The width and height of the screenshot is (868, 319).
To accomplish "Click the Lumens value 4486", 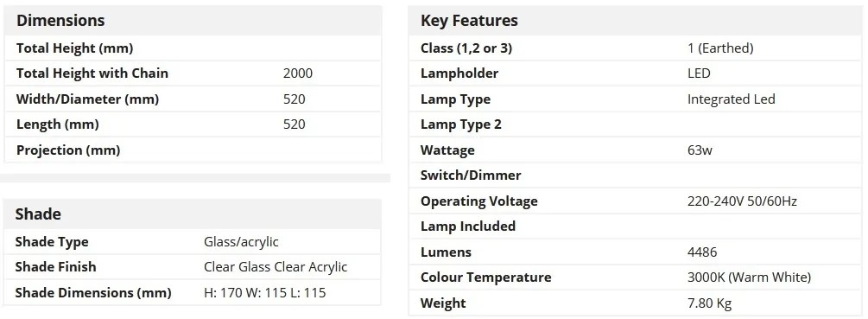I will pyautogui.click(x=702, y=252).
